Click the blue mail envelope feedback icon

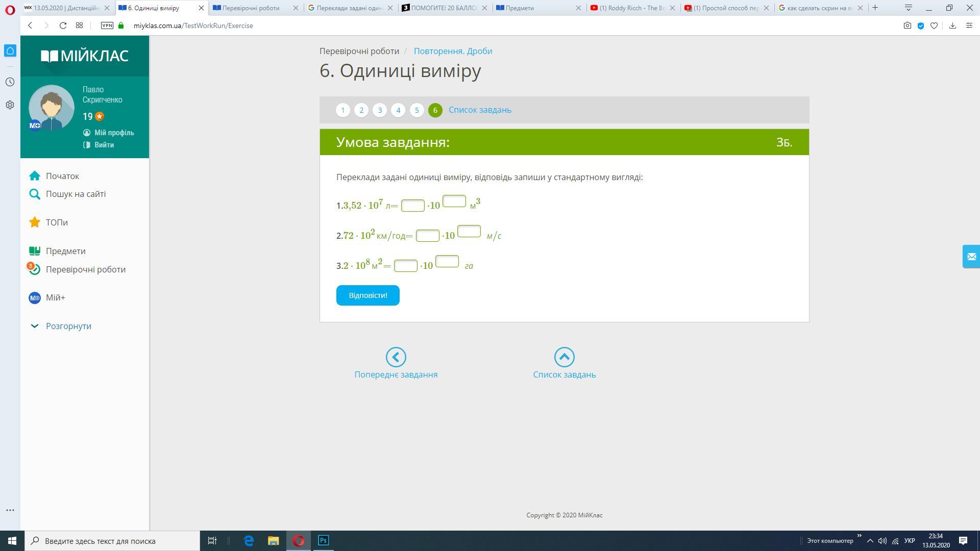(971, 257)
